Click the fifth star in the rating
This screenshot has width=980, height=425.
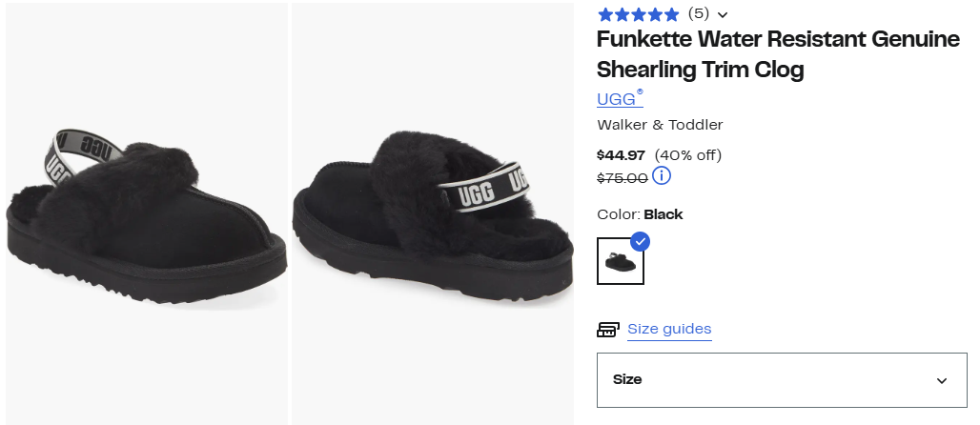point(671,14)
